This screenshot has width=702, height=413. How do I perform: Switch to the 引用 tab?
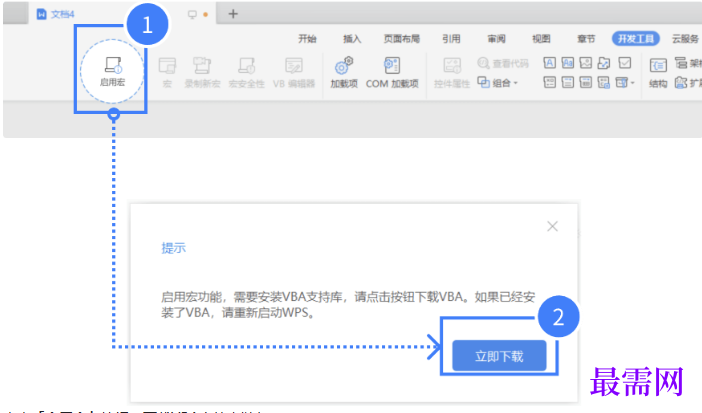tap(451, 39)
